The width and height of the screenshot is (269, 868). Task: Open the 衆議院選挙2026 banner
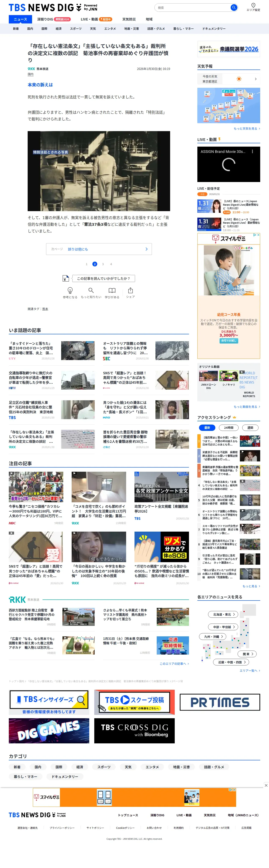pyautogui.click(x=229, y=49)
